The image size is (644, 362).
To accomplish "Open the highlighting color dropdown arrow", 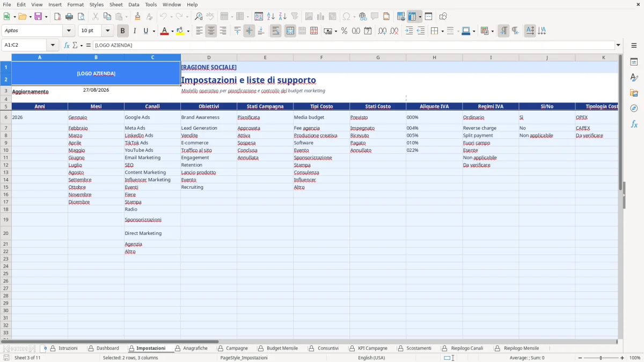I will coord(188,31).
